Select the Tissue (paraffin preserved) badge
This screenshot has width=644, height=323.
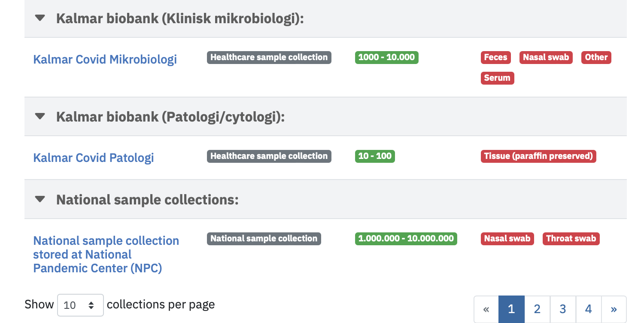click(538, 156)
